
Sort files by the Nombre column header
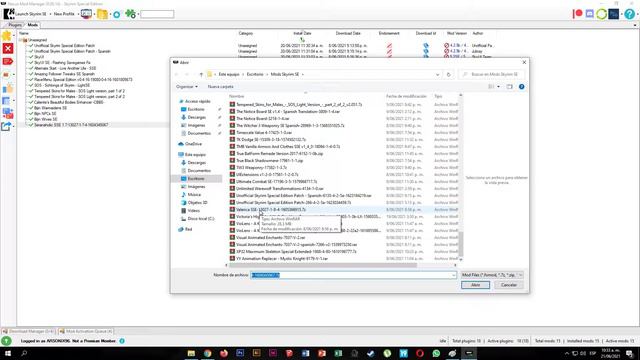pyautogui.click(x=237, y=96)
